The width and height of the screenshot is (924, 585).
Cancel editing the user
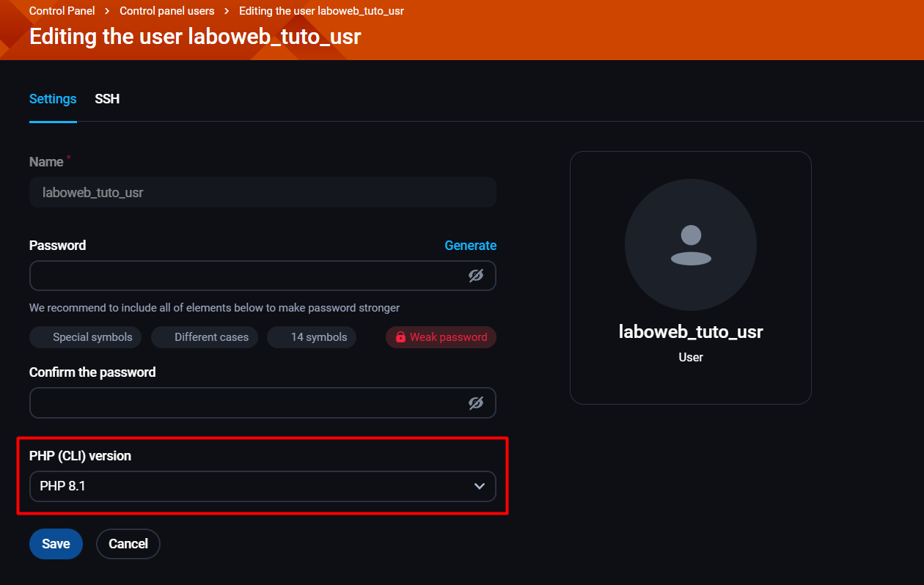[128, 544]
